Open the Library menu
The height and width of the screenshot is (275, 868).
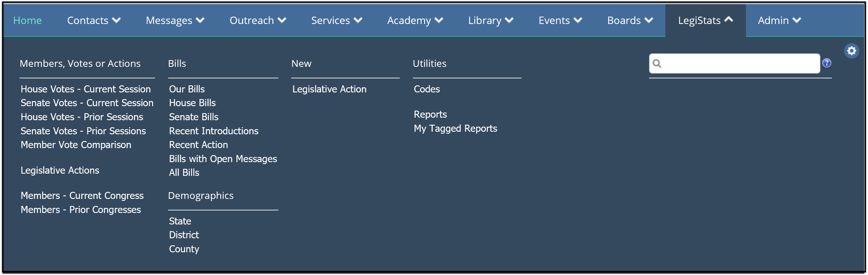point(490,20)
